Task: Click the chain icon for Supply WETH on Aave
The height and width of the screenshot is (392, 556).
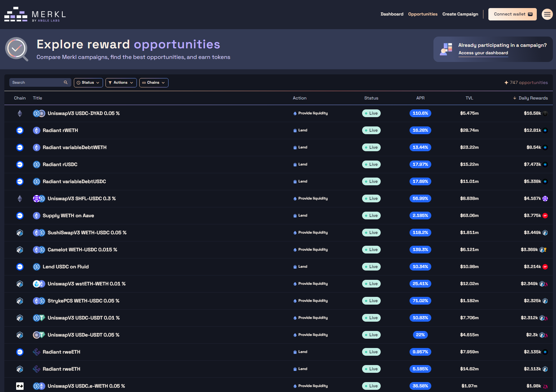Action: (20, 216)
